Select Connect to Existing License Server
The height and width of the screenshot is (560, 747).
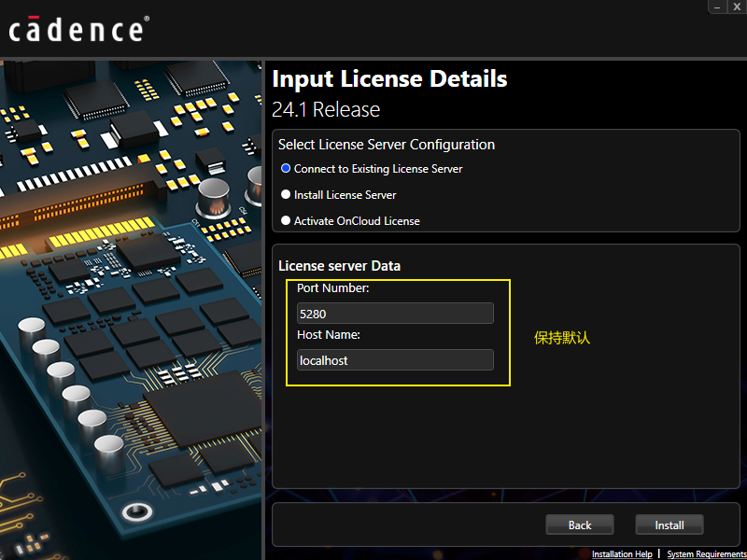coord(286,169)
